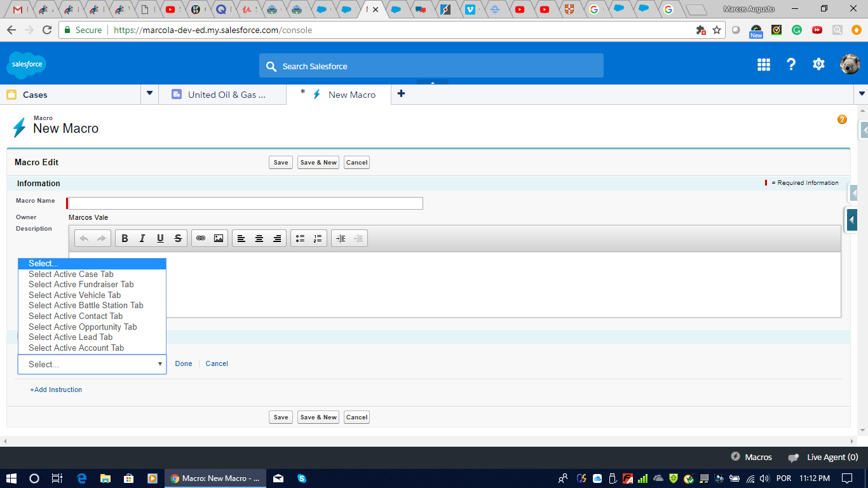Choose Select Active Opportunity Tab option
The image size is (868, 488).
92,327
